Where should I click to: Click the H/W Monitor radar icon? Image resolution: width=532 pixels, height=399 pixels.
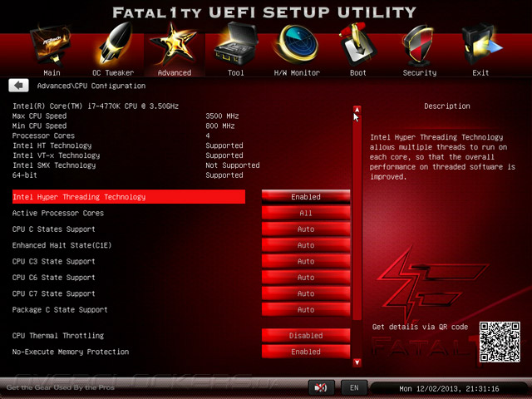pyautogui.click(x=296, y=45)
